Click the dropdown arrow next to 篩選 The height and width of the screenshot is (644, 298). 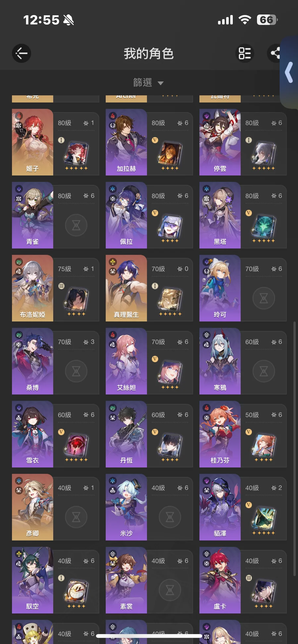click(x=161, y=83)
